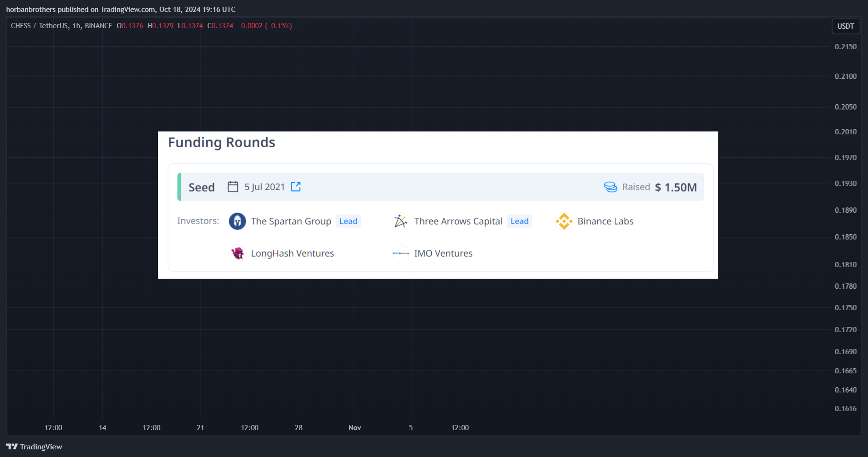
Task: Open LongHash Ventures investor name
Action: (x=292, y=253)
